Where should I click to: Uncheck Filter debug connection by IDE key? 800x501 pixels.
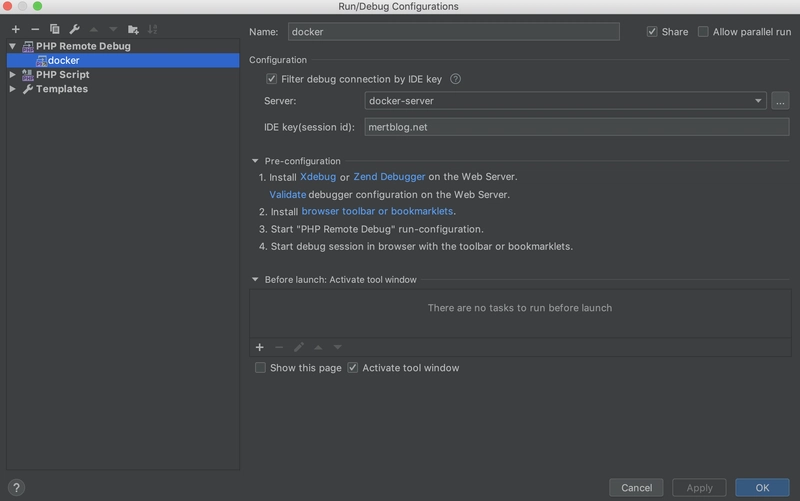click(271, 79)
